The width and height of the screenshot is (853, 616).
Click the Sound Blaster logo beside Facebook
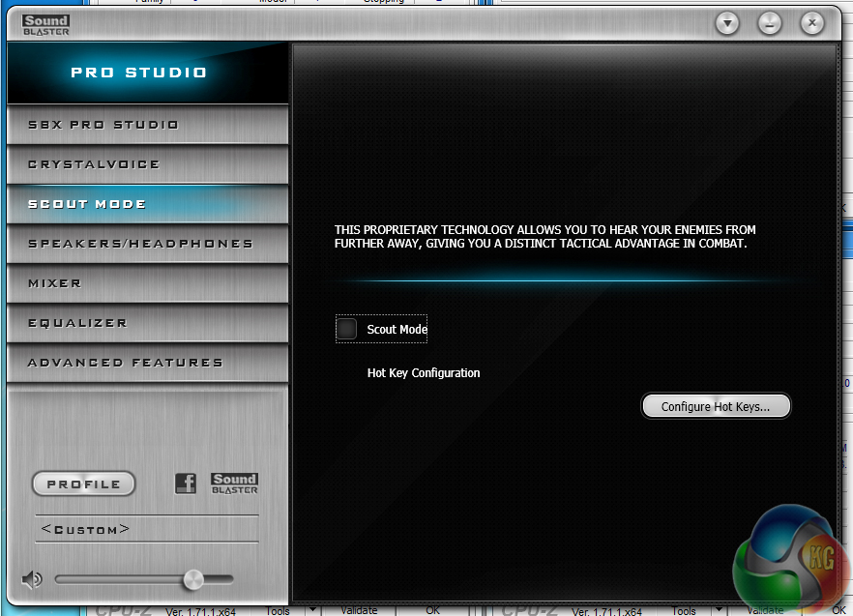point(234,484)
